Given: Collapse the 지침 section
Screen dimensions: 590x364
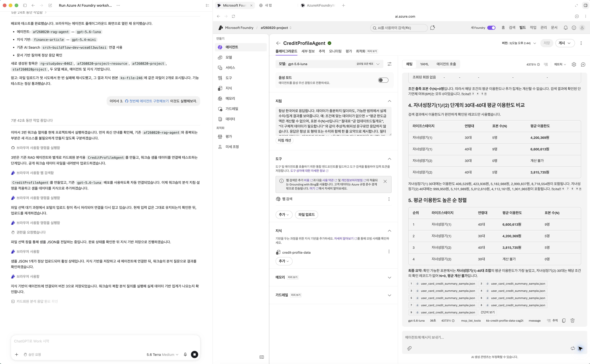Looking at the screenshot, I should coord(389,101).
